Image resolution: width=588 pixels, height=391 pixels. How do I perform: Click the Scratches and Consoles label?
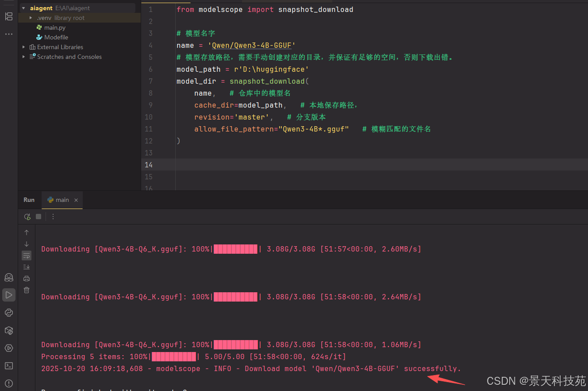click(x=69, y=57)
